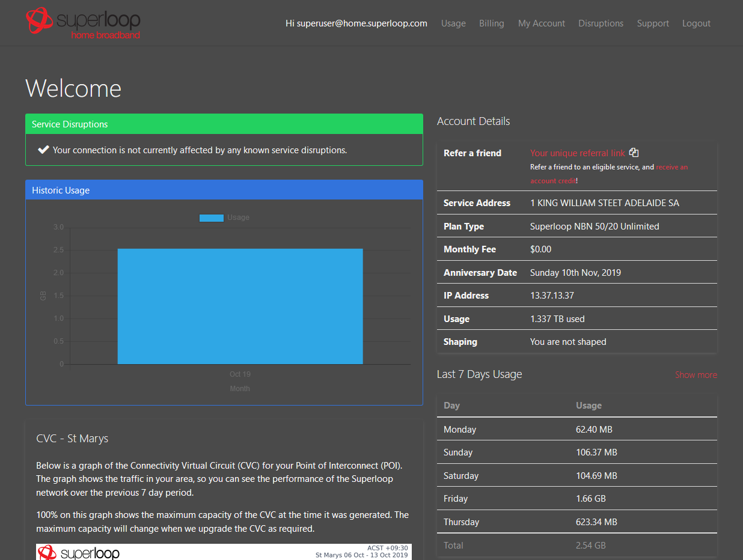The image size is (743, 560).
Task: Click the 'Welcome' page heading
Action: pos(73,88)
